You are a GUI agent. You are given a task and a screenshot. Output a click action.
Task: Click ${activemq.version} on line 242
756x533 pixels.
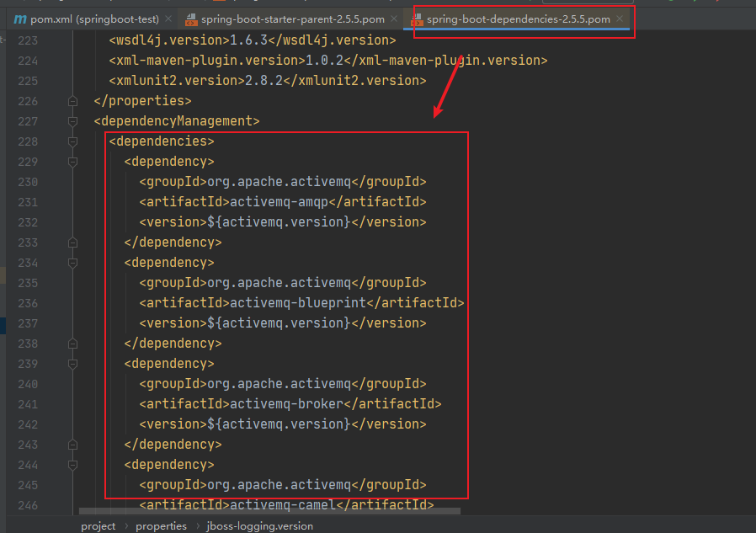279,424
